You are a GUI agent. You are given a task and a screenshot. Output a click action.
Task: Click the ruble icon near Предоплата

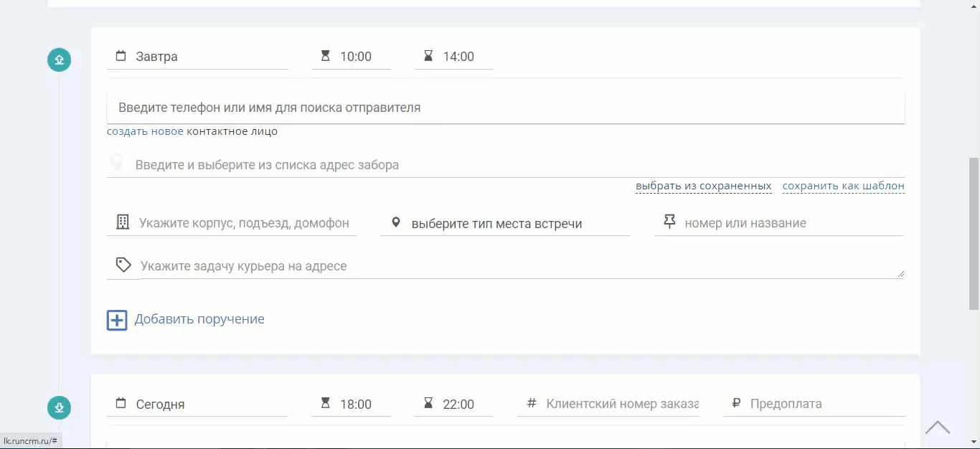736,404
